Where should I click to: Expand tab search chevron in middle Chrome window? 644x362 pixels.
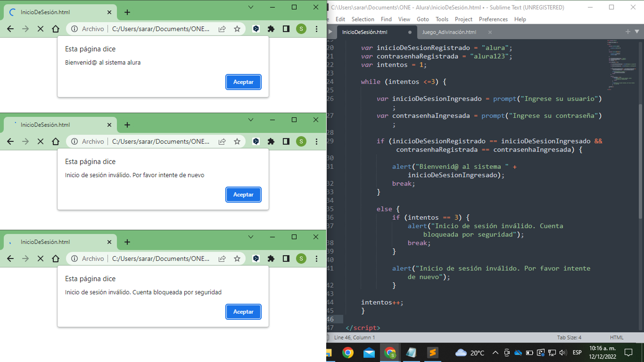[251, 120]
